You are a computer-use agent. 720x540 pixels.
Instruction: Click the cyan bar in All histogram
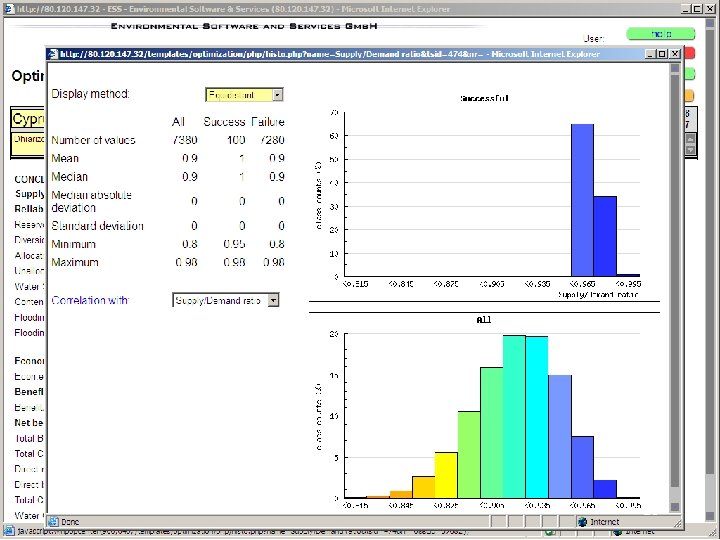click(537, 417)
